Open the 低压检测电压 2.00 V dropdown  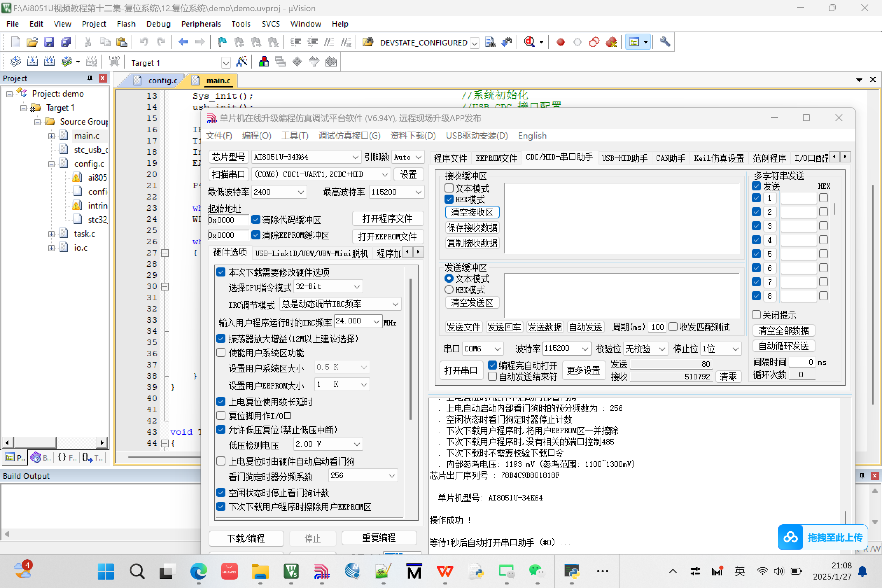[x=328, y=444]
